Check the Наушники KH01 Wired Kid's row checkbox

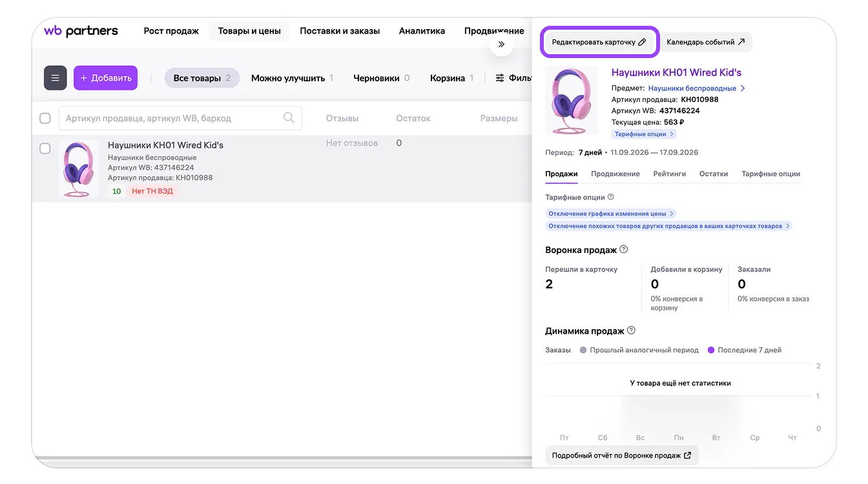tap(45, 148)
